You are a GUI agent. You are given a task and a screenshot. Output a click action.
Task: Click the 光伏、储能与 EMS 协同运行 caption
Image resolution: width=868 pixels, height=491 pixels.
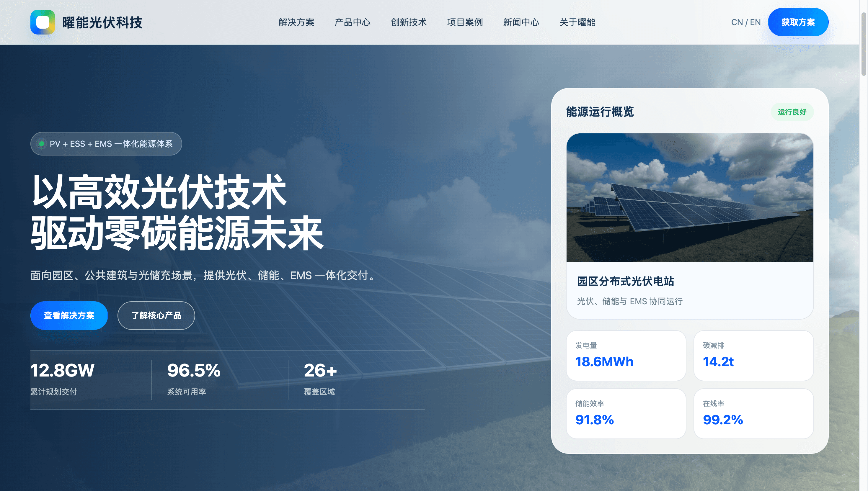pyautogui.click(x=630, y=301)
